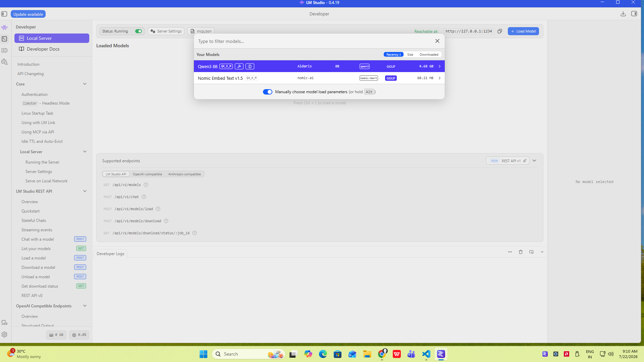Open the LM Link icon near the sidebar bottom

(4, 322)
